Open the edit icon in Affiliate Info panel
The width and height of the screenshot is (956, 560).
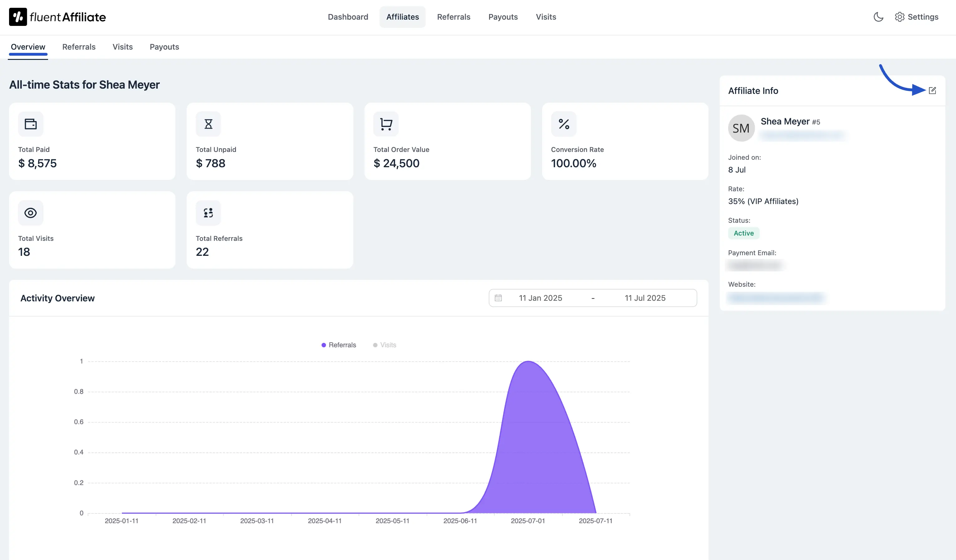pos(933,90)
